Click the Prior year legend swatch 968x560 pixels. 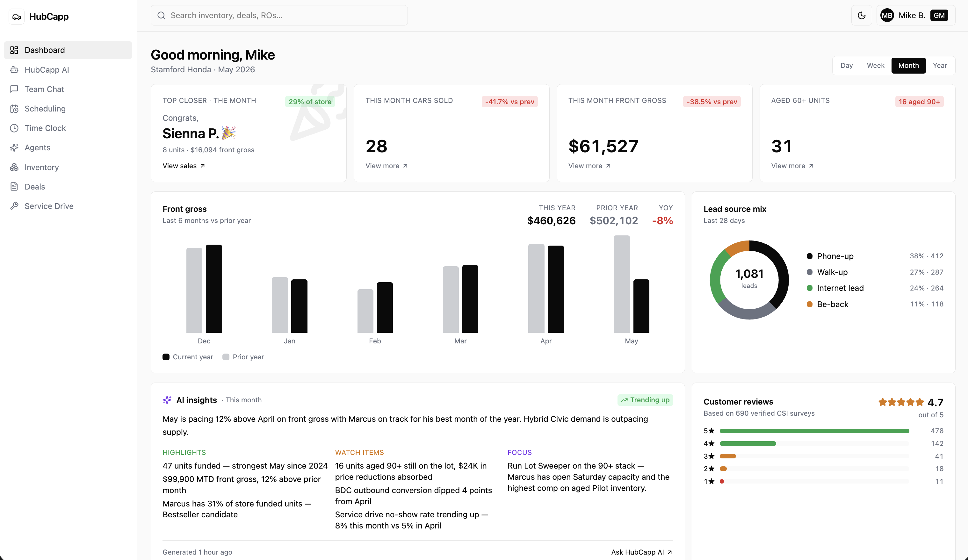pos(226,357)
